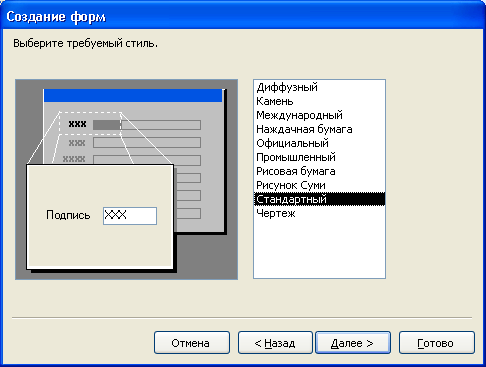
Task: Select Наждачная бумага style
Action: 319,129
